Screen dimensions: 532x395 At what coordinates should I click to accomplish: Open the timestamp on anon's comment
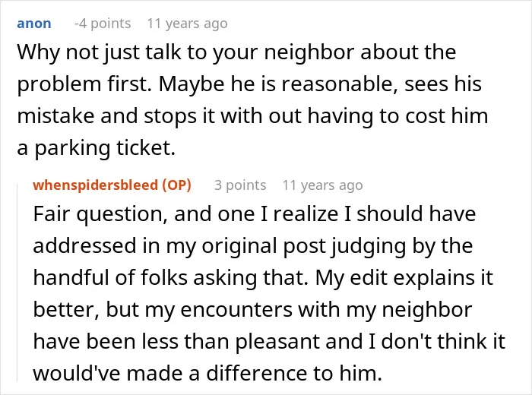(187, 24)
